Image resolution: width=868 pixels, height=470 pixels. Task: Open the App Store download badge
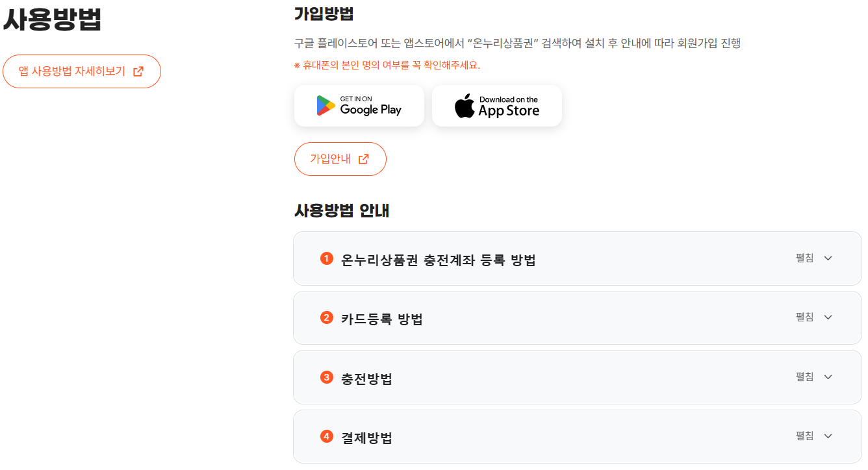497,105
